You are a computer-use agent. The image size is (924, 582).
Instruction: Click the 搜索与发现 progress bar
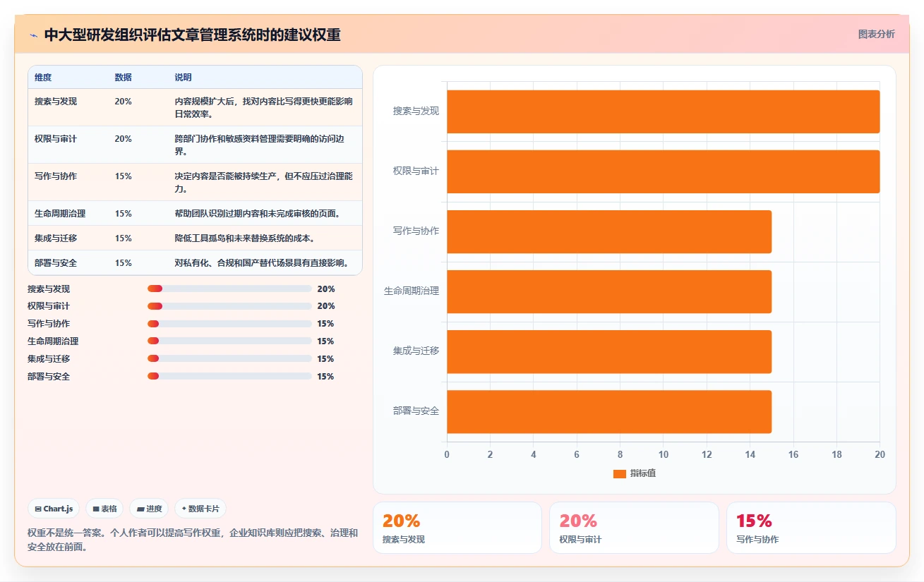tap(229, 289)
